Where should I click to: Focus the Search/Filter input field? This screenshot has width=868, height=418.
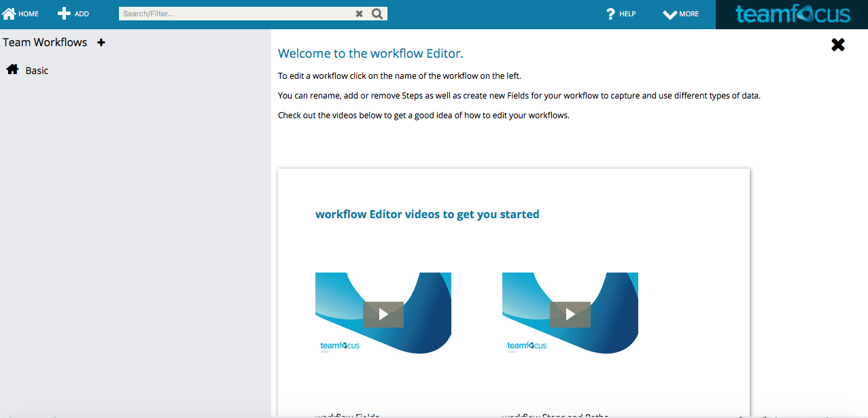coord(235,14)
